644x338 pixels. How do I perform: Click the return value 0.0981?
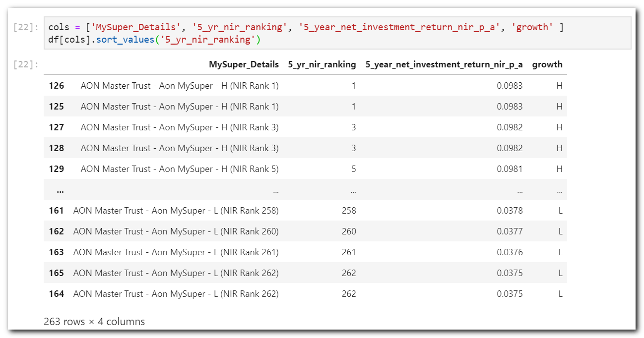[x=510, y=169]
